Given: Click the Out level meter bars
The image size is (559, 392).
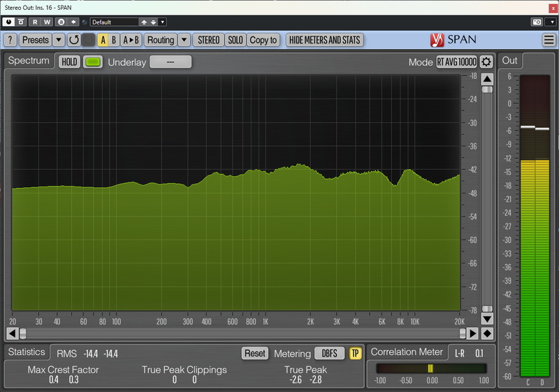Looking at the screenshot, I should (535, 226).
